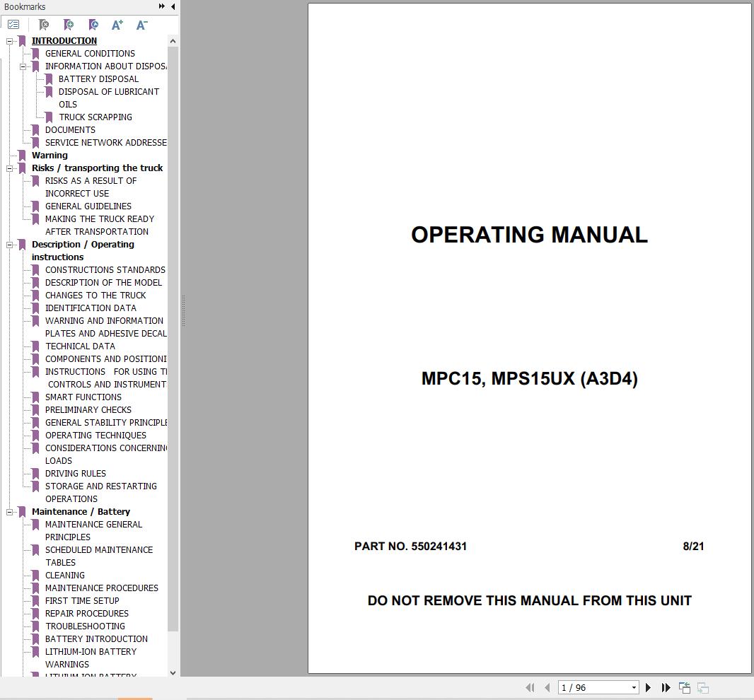Select COMPONENTS AND POSITIONING bookmark
This screenshot has width=754, height=700.
pyautogui.click(x=106, y=359)
